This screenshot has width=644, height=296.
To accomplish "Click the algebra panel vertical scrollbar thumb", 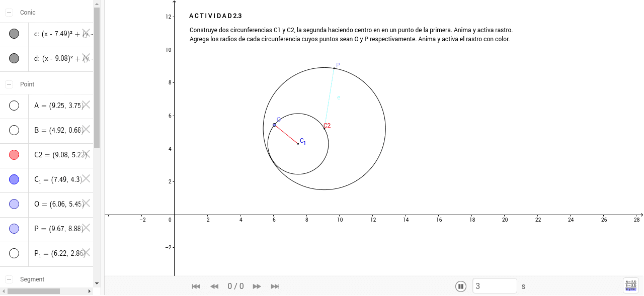I will (x=97, y=77).
